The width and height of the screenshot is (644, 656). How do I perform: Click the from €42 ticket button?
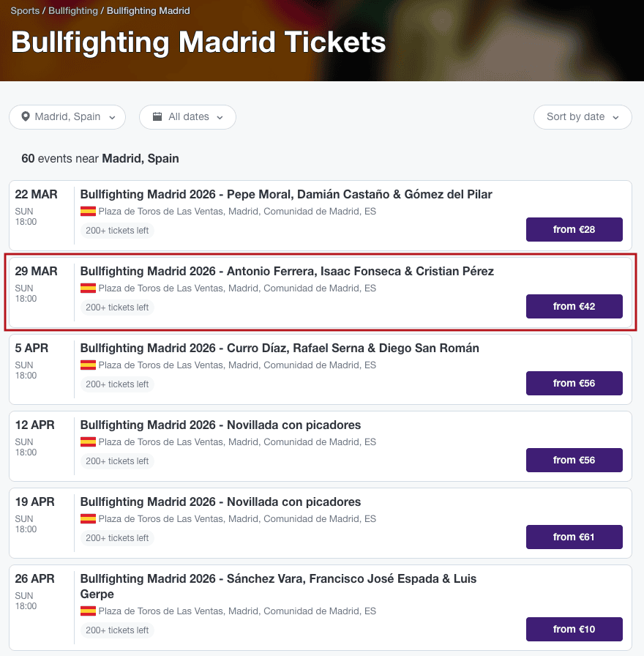click(x=574, y=306)
